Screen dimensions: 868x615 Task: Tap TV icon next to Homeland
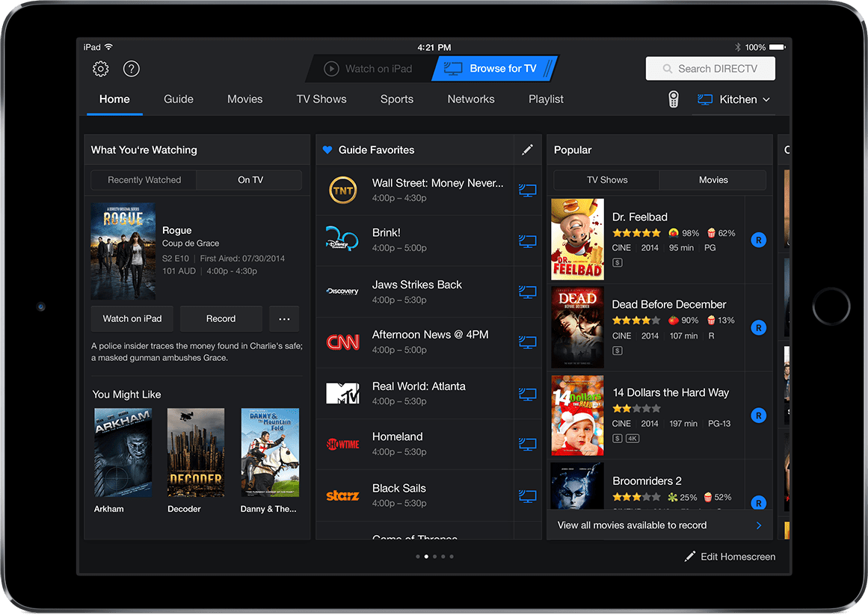[x=528, y=444]
